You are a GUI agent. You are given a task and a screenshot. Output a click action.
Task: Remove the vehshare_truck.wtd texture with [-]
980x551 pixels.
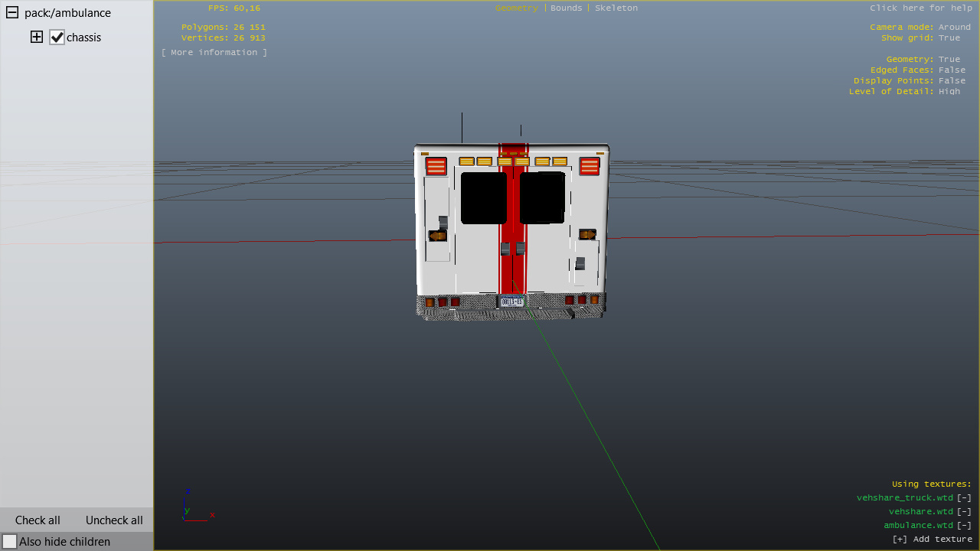(964, 498)
